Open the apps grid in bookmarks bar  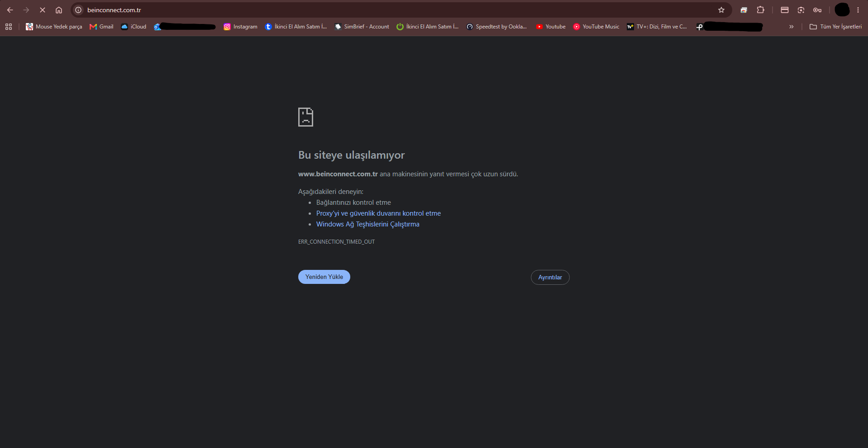pyautogui.click(x=9, y=27)
